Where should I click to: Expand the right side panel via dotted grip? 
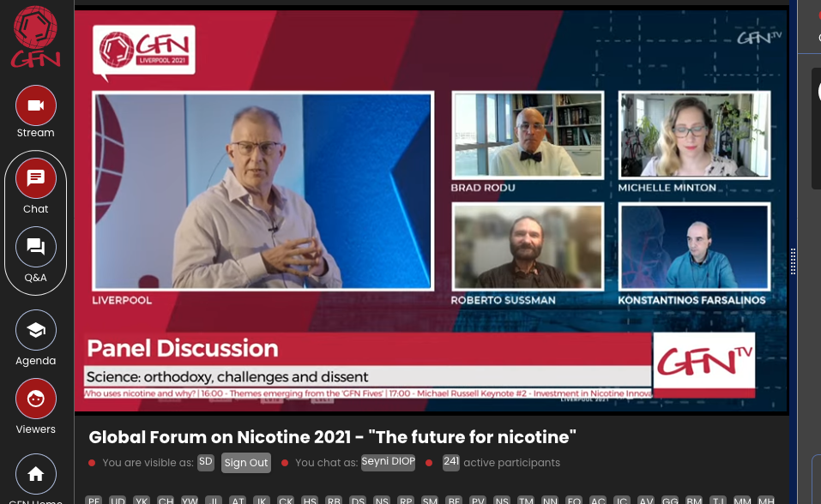[x=793, y=262]
